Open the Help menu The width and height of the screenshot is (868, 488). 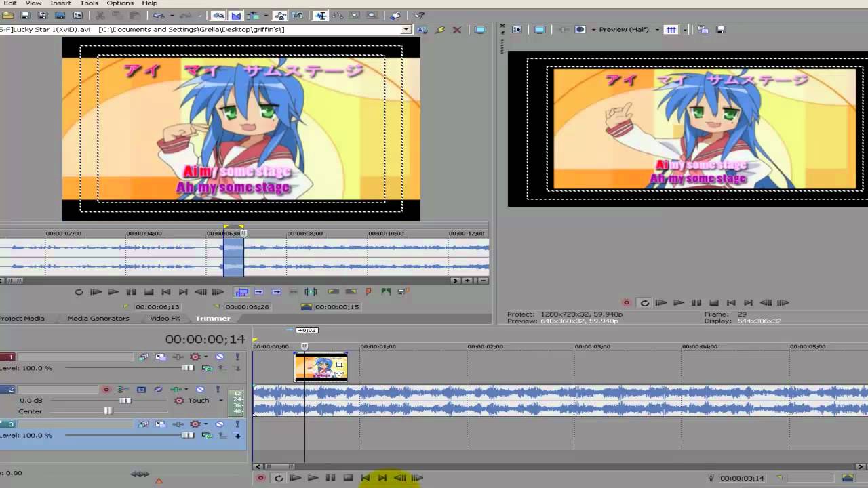click(x=149, y=3)
